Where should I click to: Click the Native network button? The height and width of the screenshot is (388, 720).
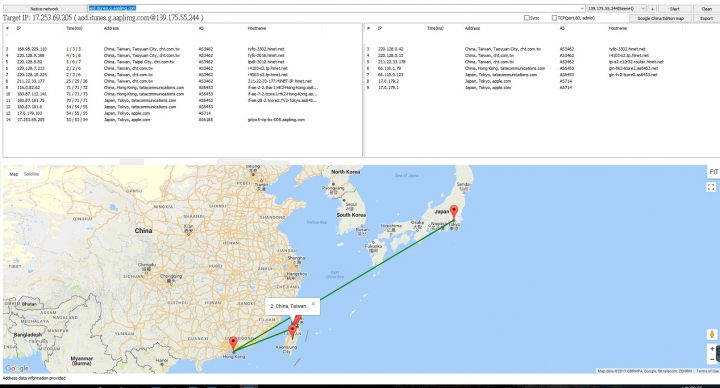click(x=45, y=9)
